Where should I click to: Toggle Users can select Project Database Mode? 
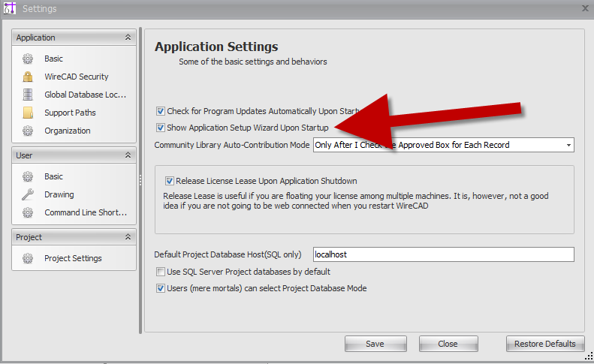(x=161, y=288)
